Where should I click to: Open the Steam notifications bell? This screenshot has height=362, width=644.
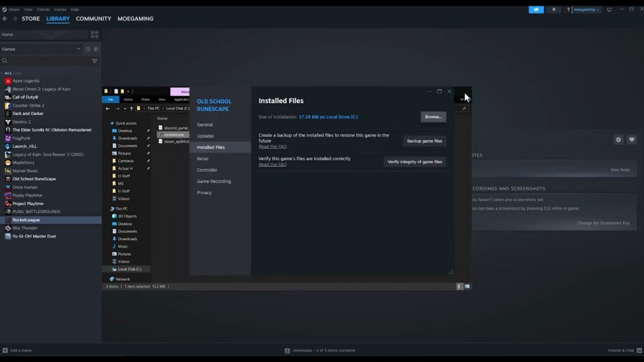coord(553,9)
